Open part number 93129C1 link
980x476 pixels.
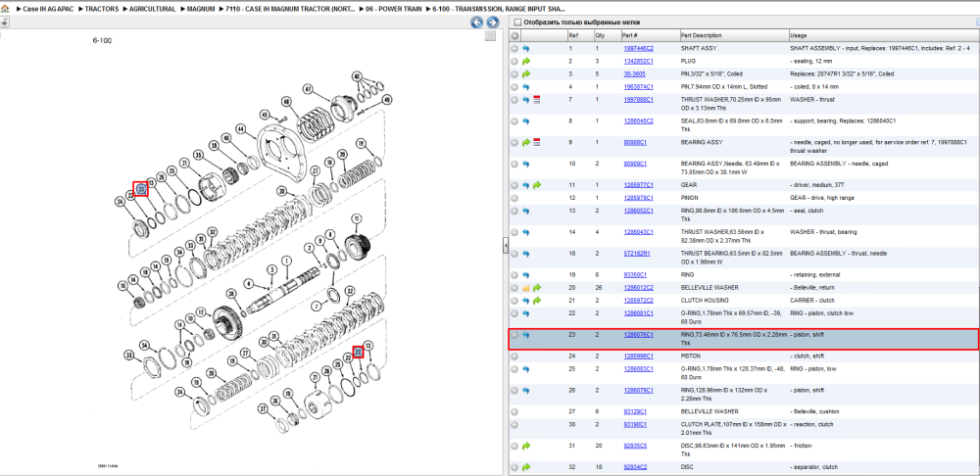(x=635, y=411)
